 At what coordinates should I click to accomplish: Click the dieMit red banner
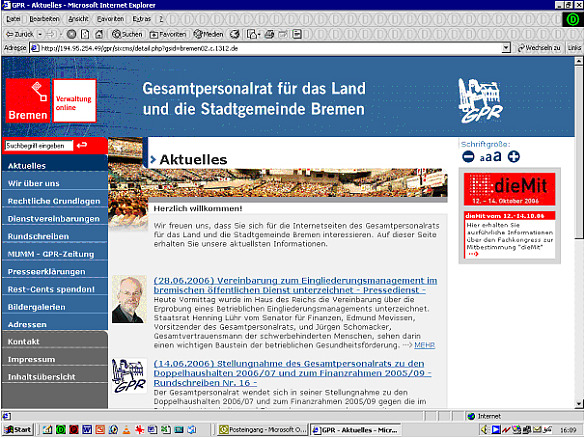[x=509, y=189]
